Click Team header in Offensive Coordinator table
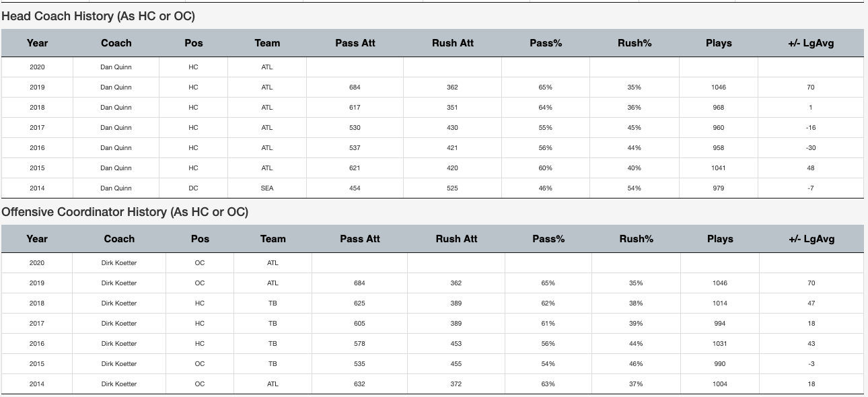 click(273, 239)
